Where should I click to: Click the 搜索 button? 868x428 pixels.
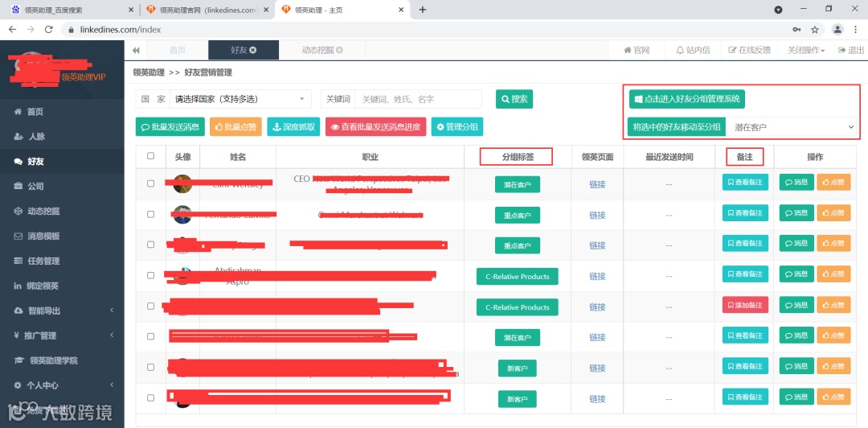(x=514, y=99)
